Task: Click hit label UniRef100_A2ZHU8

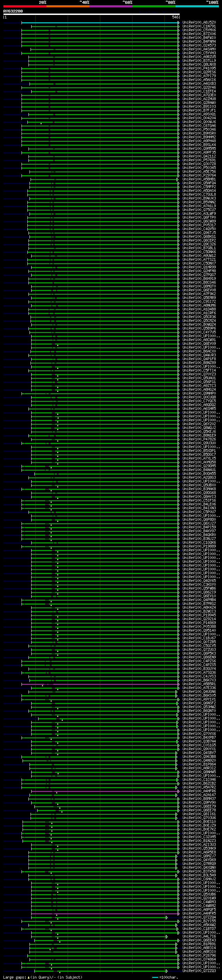Action: (x=199, y=99)
